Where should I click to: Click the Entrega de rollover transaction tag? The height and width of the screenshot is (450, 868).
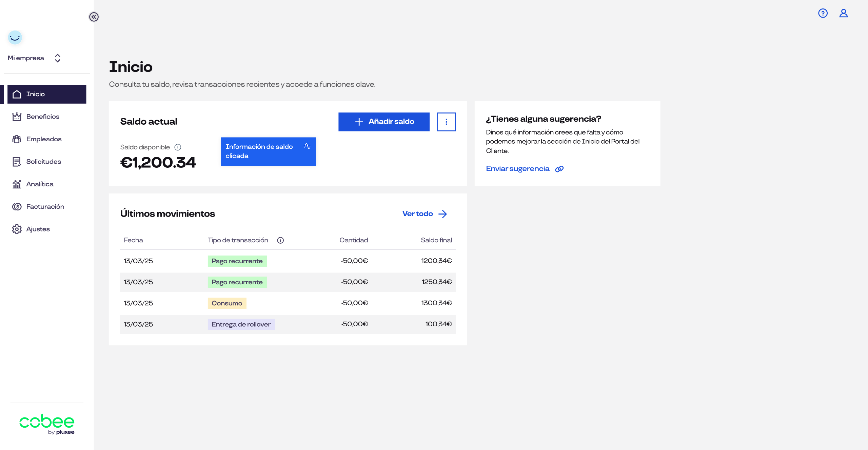[241, 324]
